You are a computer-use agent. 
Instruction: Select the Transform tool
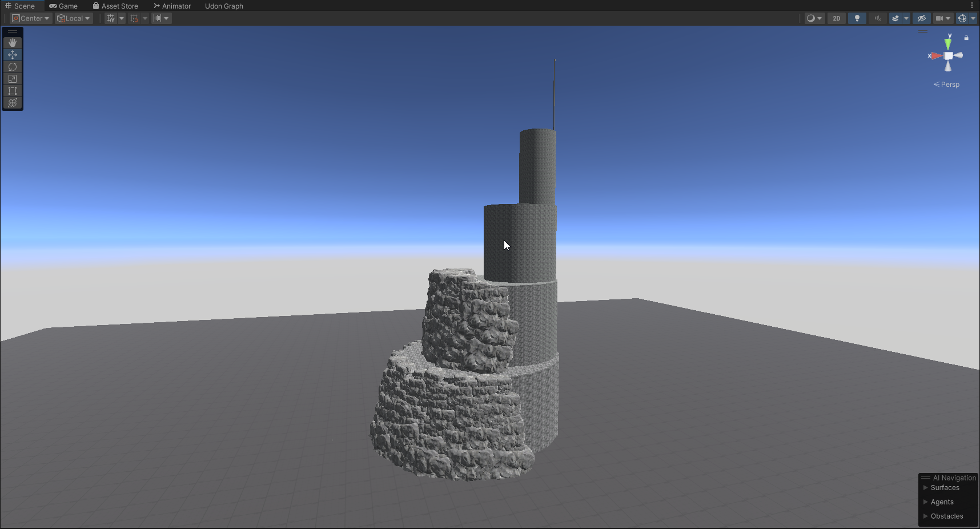(13, 103)
